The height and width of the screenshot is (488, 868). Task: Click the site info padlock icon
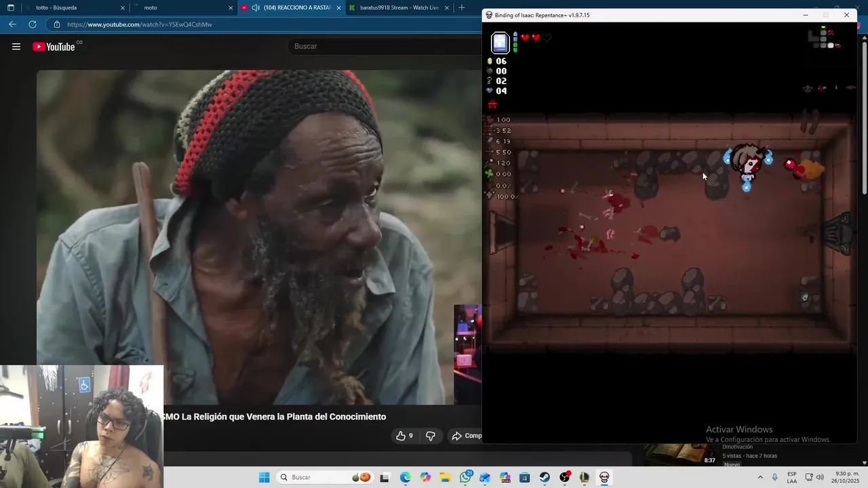coord(58,24)
